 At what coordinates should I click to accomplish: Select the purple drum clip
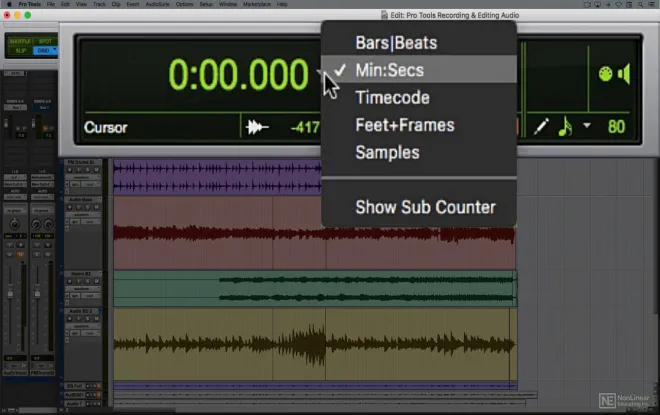click(x=217, y=177)
